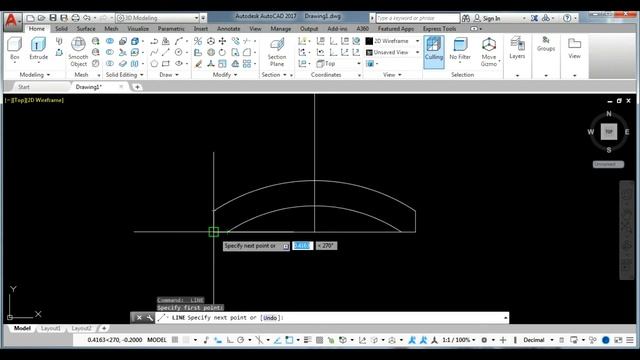Image resolution: width=640 pixels, height=360 pixels.
Task: Open the status bar customization menu icon
Action: [630, 340]
